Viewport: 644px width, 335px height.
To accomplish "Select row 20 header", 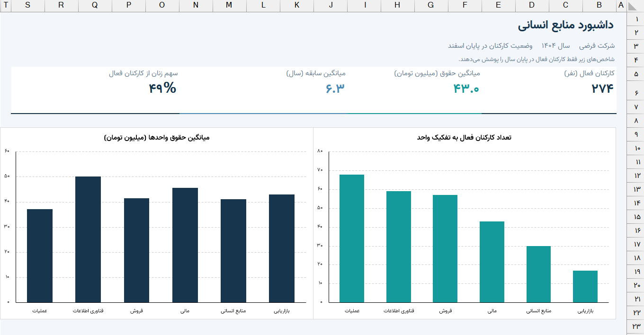I will pyautogui.click(x=635, y=285).
